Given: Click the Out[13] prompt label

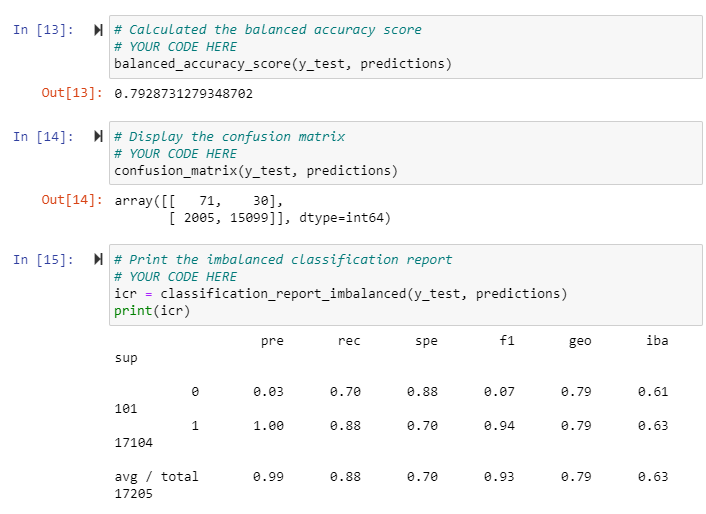Looking at the screenshot, I should pyautogui.click(x=72, y=93).
